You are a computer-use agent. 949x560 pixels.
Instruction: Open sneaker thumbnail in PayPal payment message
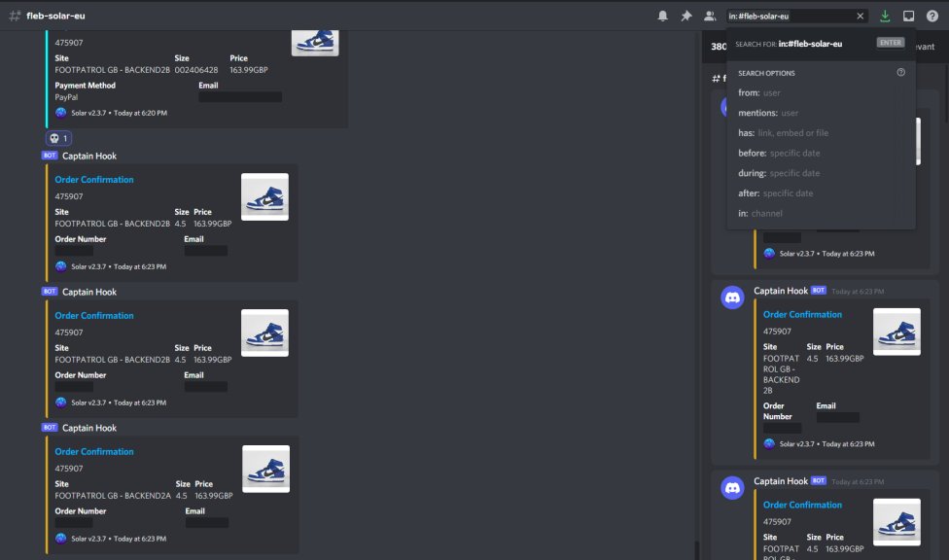315,43
